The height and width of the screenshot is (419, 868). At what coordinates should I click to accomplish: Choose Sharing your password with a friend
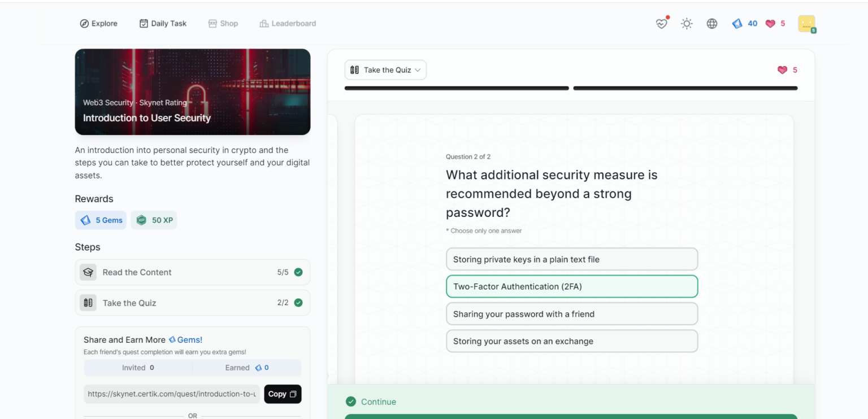(572, 314)
